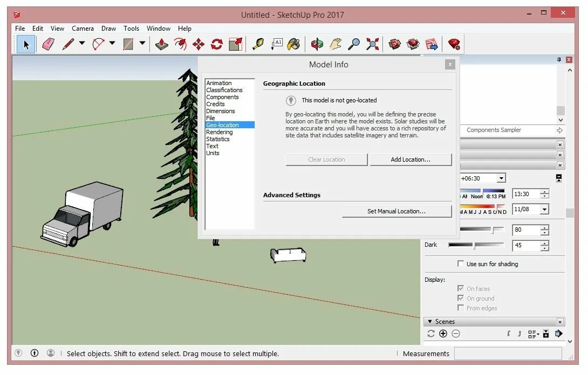Screen dimensions: 588x375
Task: Select the arrow Select tool
Action: tap(26, 45)
